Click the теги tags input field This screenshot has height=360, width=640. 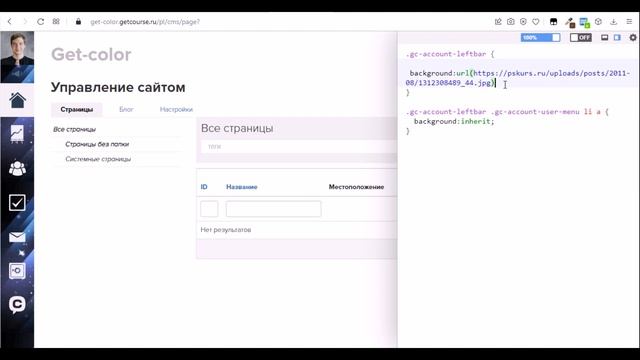point(298,147)
